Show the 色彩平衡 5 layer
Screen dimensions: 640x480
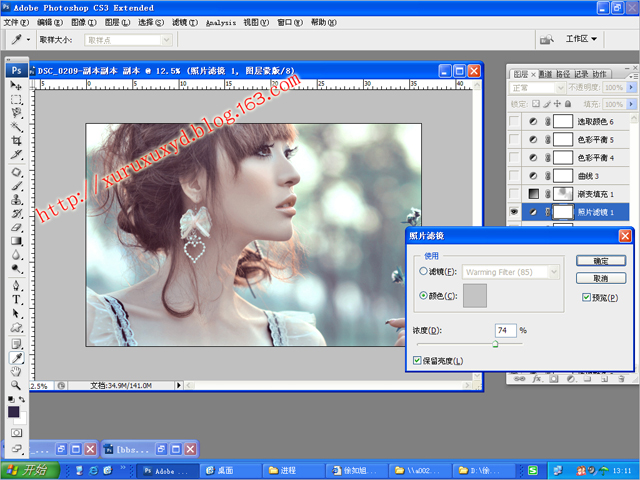[x=514, y=139]
